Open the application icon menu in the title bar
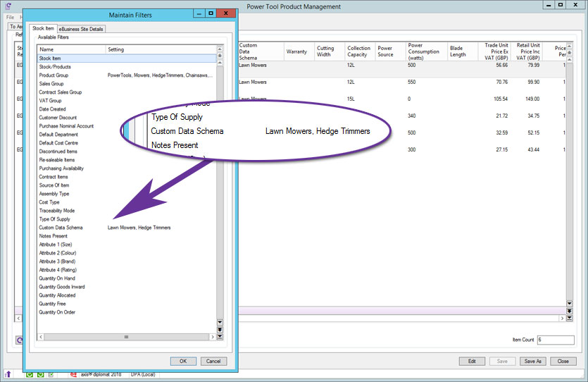 (x=8, y=6)
